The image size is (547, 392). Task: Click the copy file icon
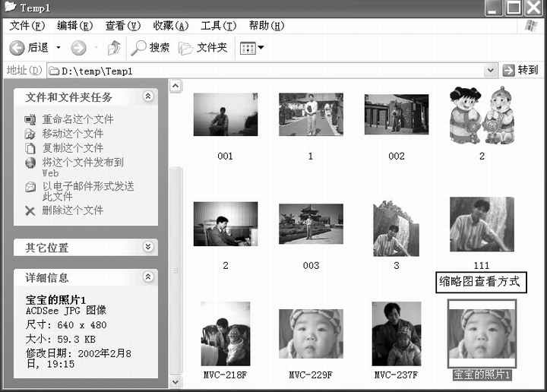click(30, 148)
